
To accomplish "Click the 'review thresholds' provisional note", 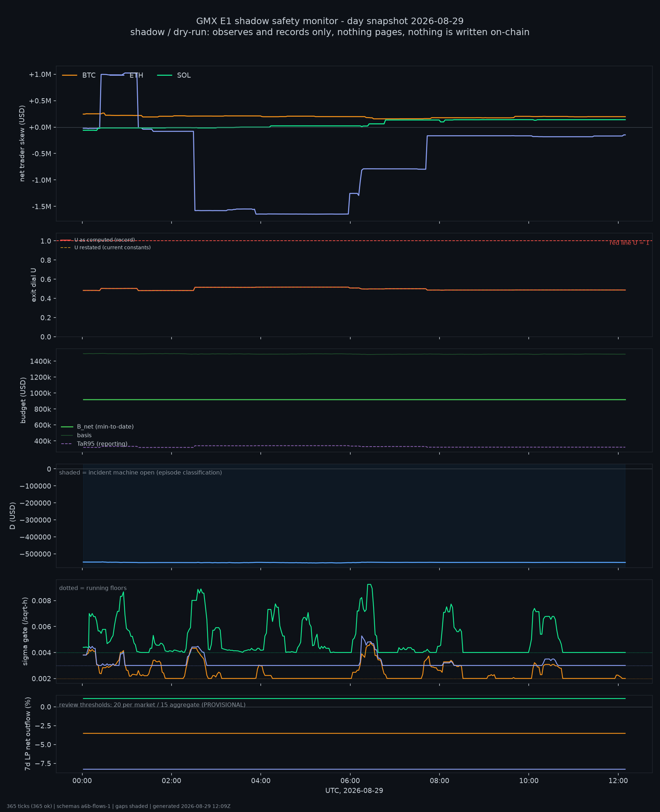I will click(x=152, y=705).
